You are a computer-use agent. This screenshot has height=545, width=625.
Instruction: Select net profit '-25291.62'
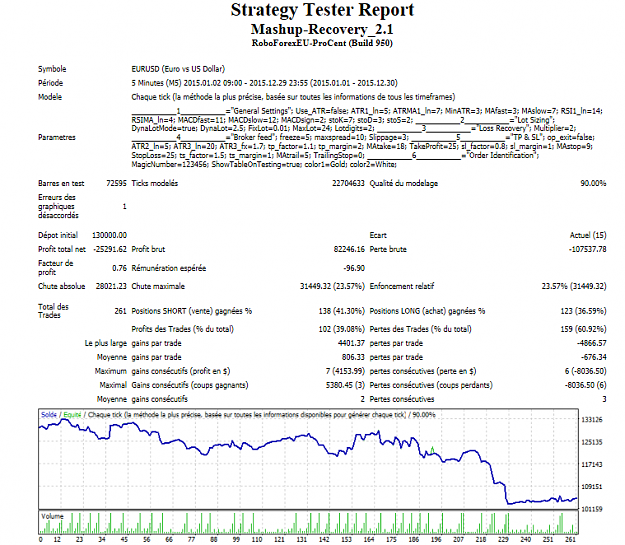(x=110, y=249)
